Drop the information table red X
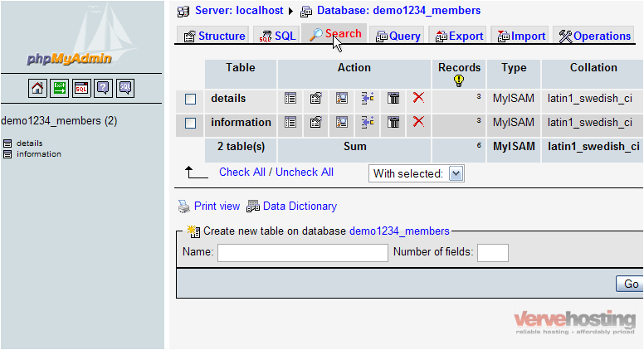644x350 pixels. pos(418,121)
